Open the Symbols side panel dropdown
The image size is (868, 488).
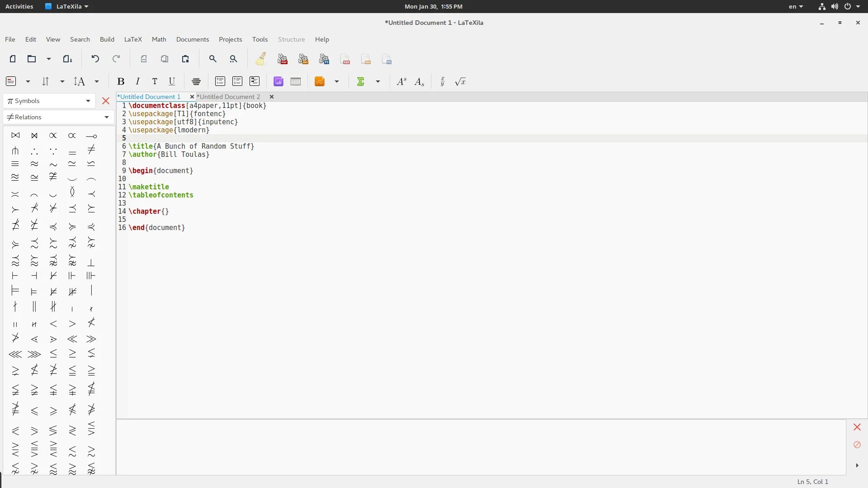click(49, 101)
